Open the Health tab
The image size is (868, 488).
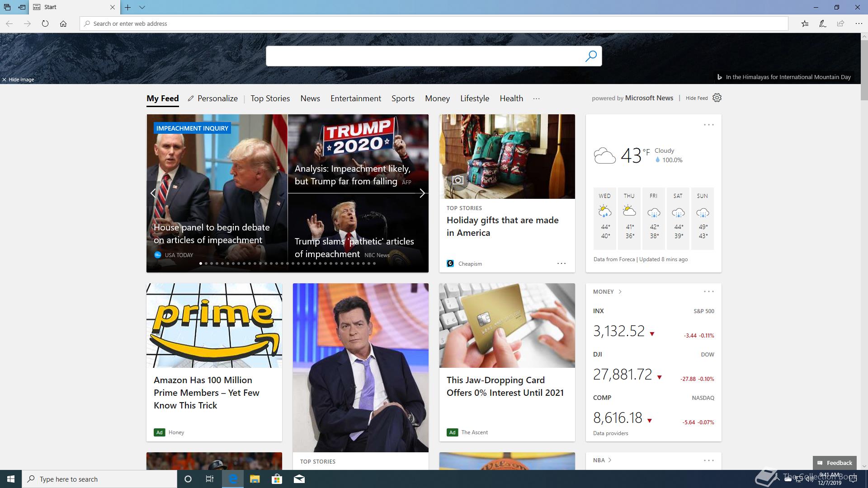pos(511,99)
